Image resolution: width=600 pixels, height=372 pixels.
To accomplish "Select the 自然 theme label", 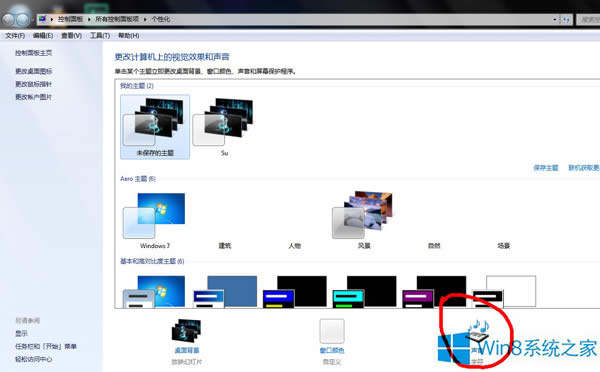I will pos(434,246).
